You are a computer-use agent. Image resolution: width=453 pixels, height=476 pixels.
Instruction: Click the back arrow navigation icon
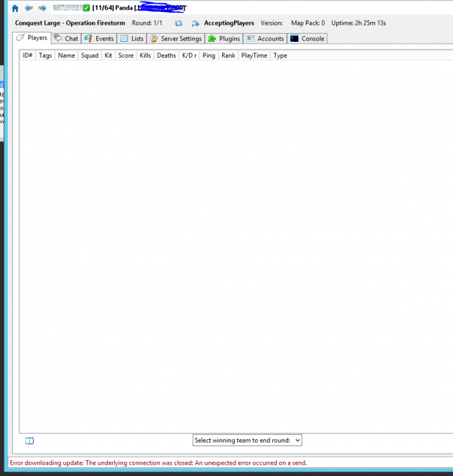tap(29, 8)
